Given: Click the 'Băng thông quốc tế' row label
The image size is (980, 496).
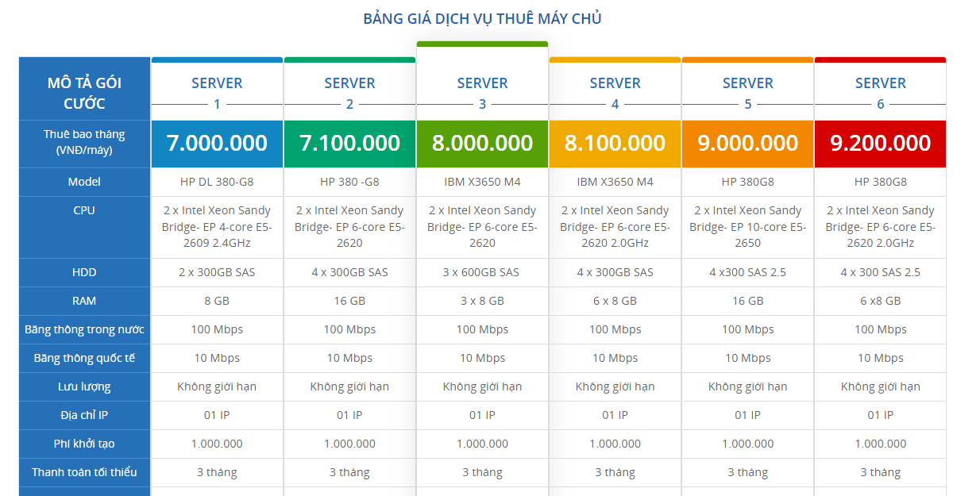Looking at the screenshot, I should [x=84, y=358].
